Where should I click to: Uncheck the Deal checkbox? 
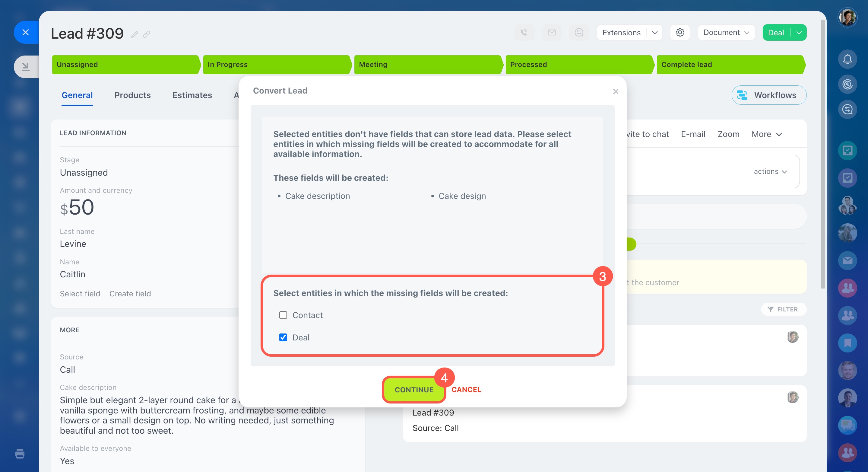pos(283,337)
